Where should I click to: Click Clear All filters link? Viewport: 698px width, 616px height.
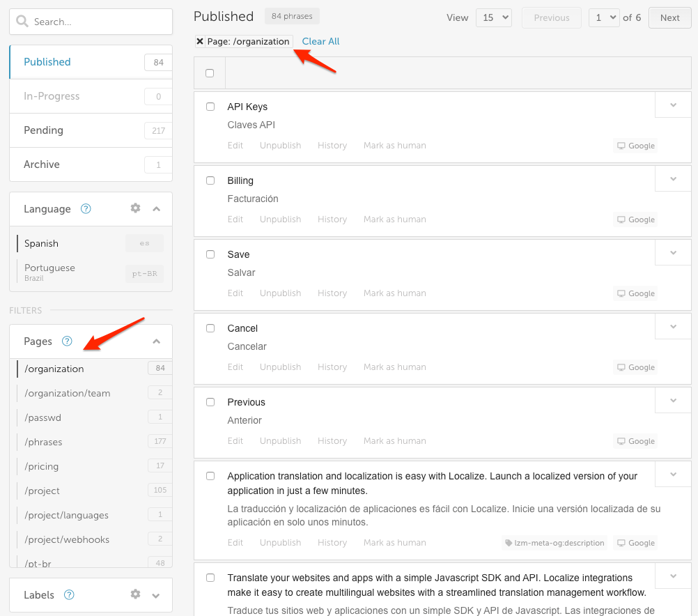(320, 41)
